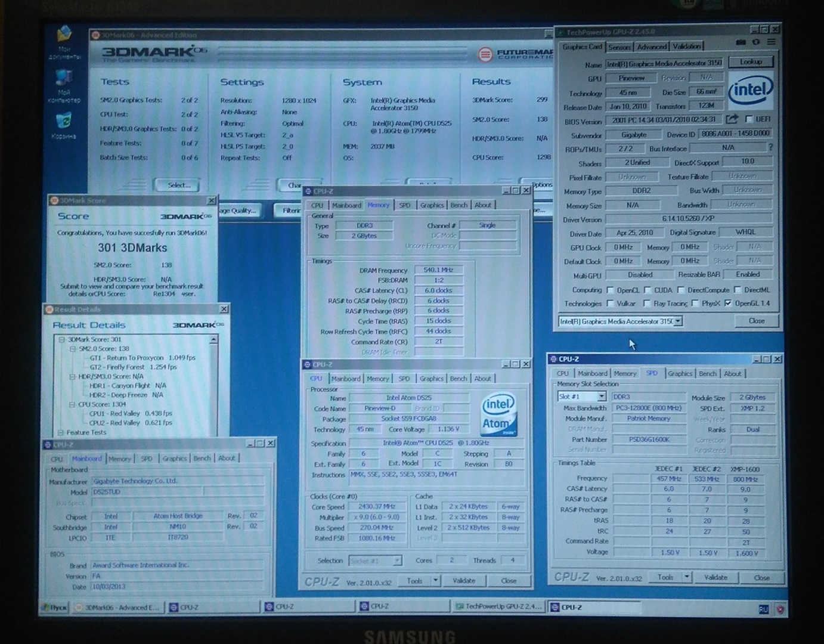Click Validate in CPU-Z CPU window
Image resolution: width=824 pixels, height=644 pixels.
click(x=463, y=580)
